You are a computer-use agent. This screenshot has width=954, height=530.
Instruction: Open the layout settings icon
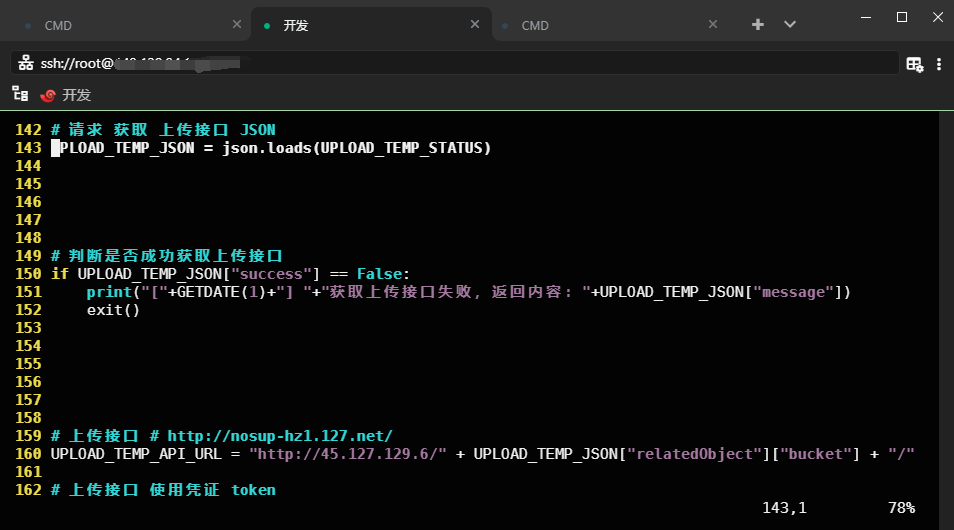point(914,64)
